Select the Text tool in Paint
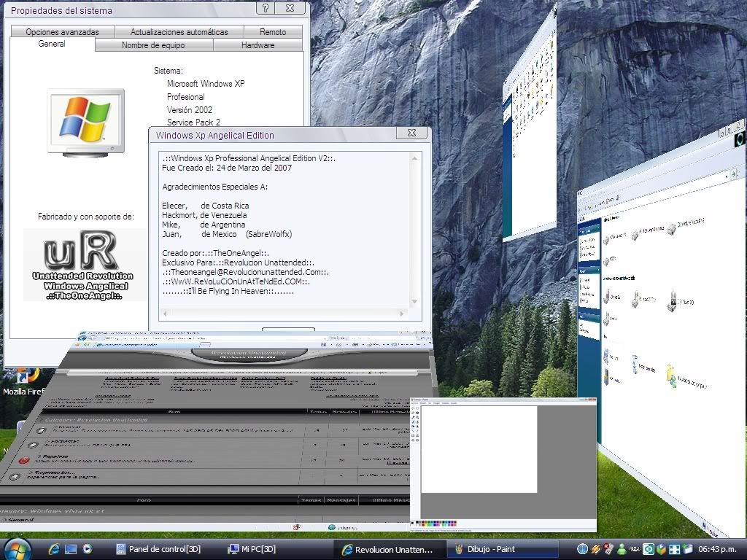747x560 pixels. 417,425
